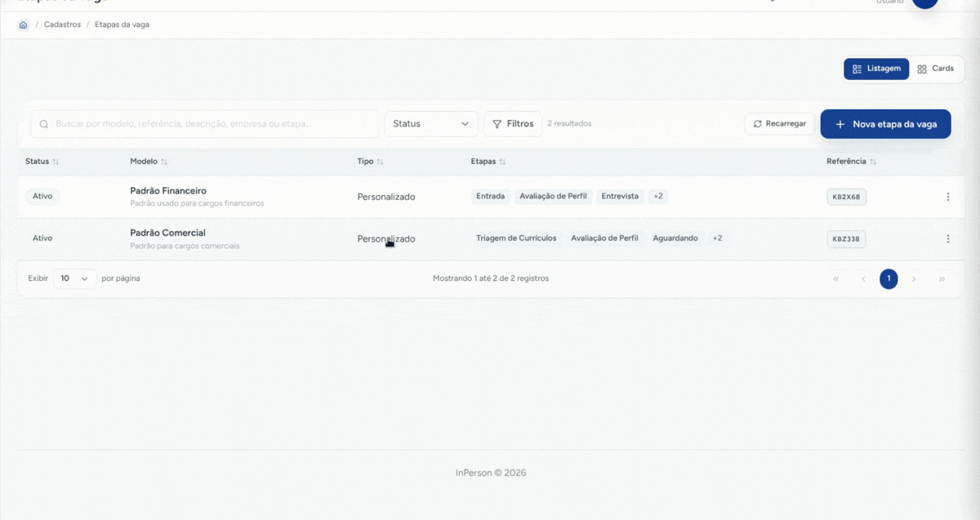Open rows per page dropdown showing 10

click(75, 278)
